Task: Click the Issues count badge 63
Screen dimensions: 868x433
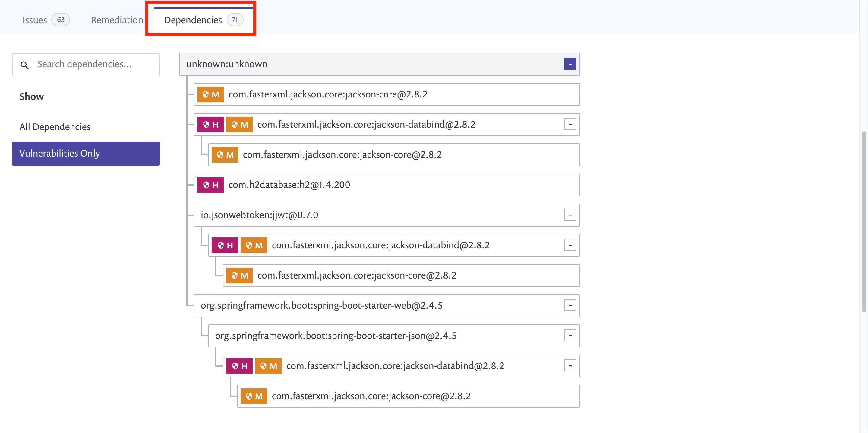Action: click(x=61, y=20)
